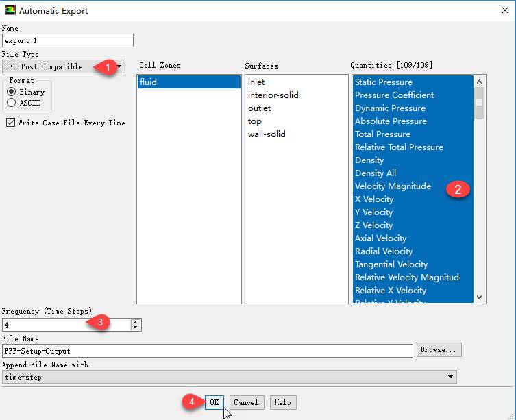The width and height of the screenshot is (516, 420).
Task: Choose the outlet surface in the list
Action: (x=259, y=108)
